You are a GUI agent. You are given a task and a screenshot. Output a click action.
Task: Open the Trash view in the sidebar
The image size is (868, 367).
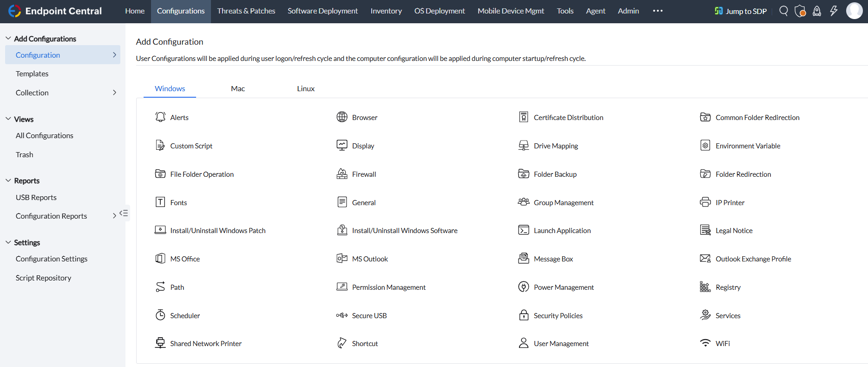(x=24, y=154)
